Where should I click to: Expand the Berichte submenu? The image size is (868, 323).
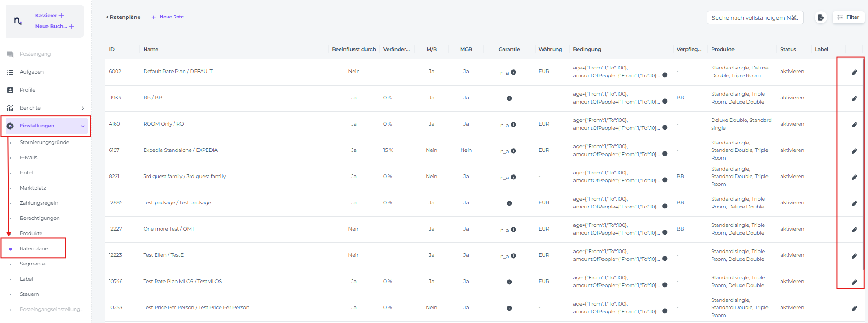pos(83,108)
